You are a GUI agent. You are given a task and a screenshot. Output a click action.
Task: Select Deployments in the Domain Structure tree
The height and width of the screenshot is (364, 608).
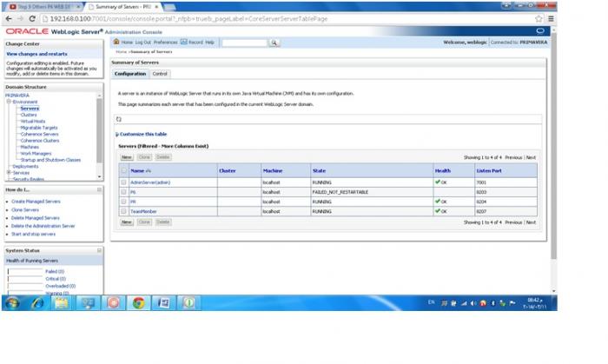[25, 166]
